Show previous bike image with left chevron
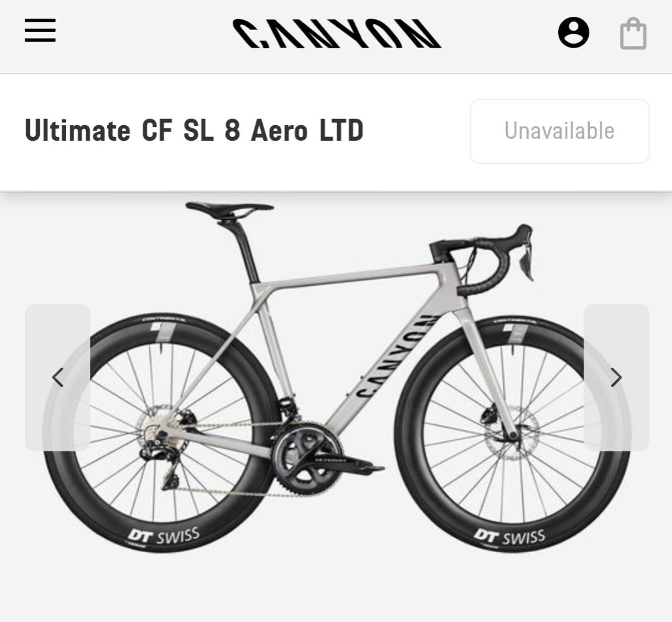 tap(57, 377)
